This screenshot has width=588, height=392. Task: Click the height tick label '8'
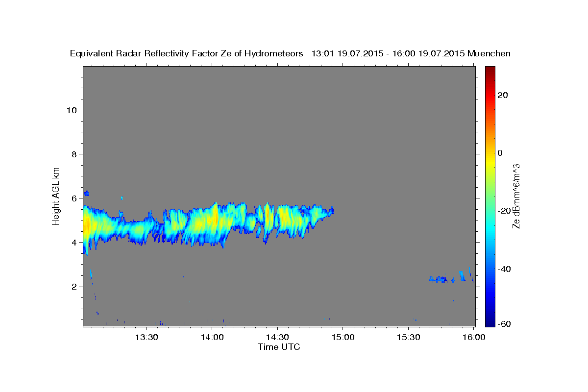pyautogui.click(x=73, y=154)
